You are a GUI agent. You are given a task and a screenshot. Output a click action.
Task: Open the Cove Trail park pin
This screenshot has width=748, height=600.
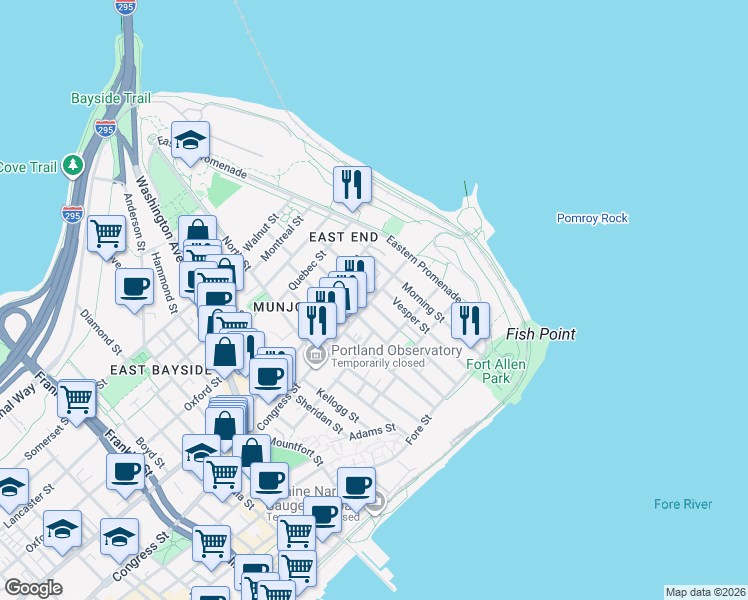point(73,166)
